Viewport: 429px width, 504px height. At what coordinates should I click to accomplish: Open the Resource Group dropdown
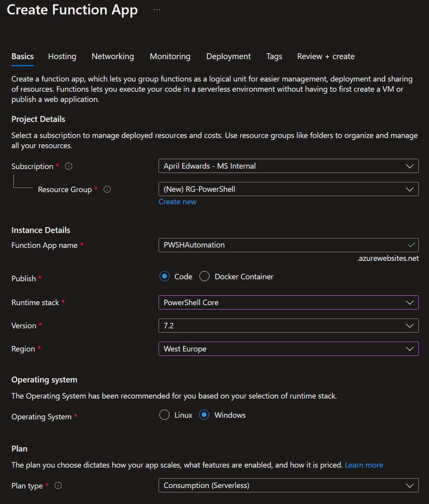tap(289, 189)
